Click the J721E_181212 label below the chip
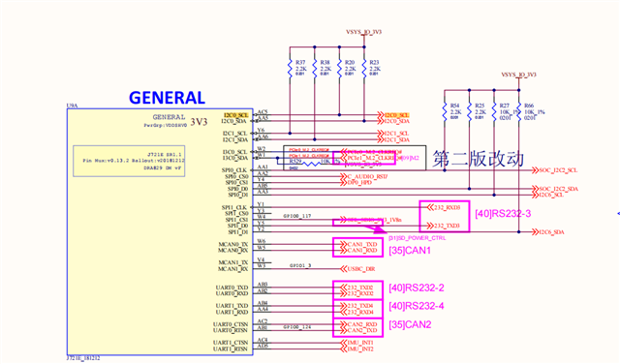 (83, 358)
